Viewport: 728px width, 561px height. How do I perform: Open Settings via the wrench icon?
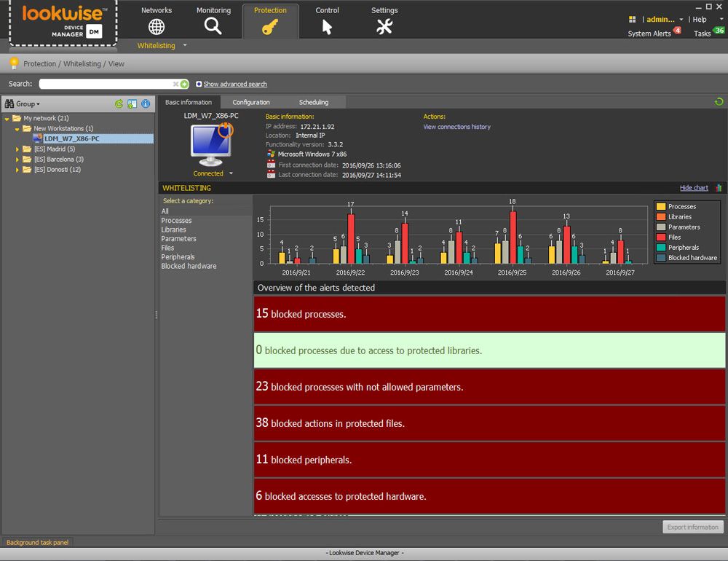(384, 26)
